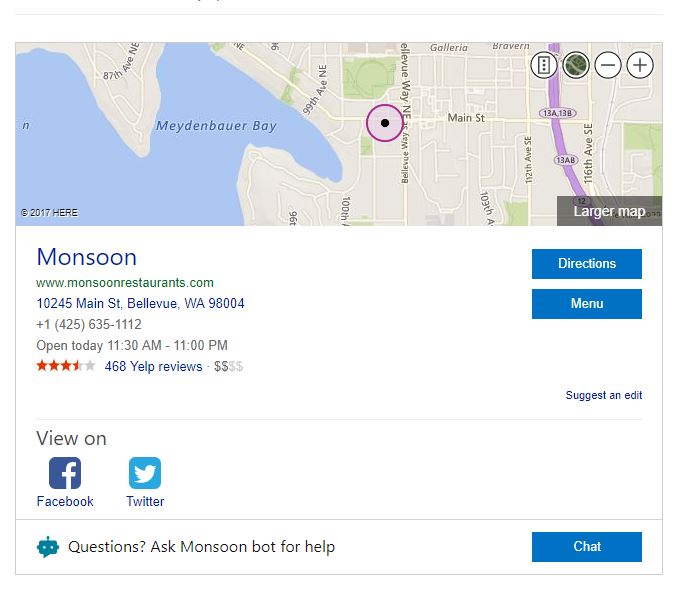Click the traffic light map control icon

544,66
